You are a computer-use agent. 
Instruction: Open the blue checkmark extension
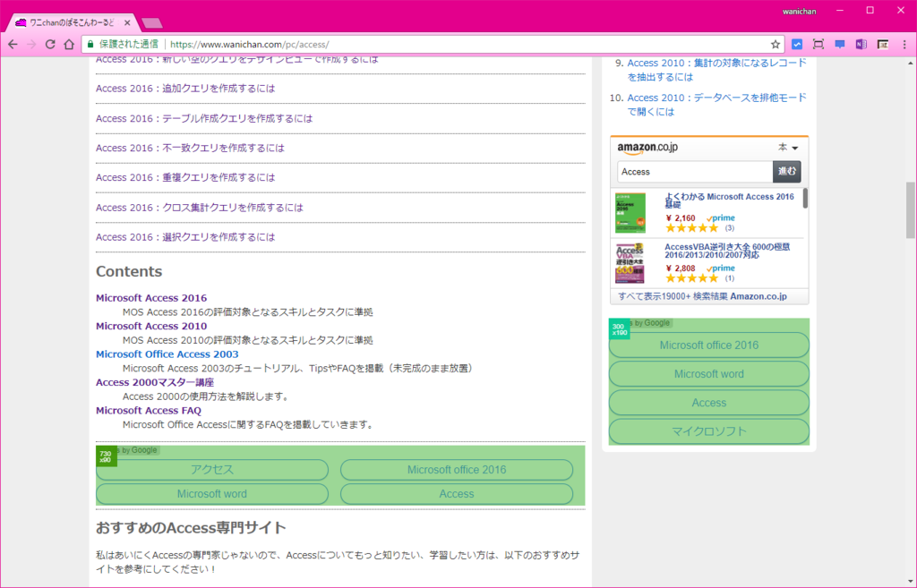[x=796, y=45]
